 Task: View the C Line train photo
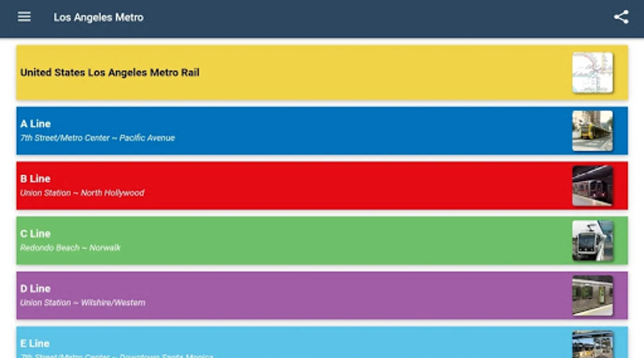592,240
